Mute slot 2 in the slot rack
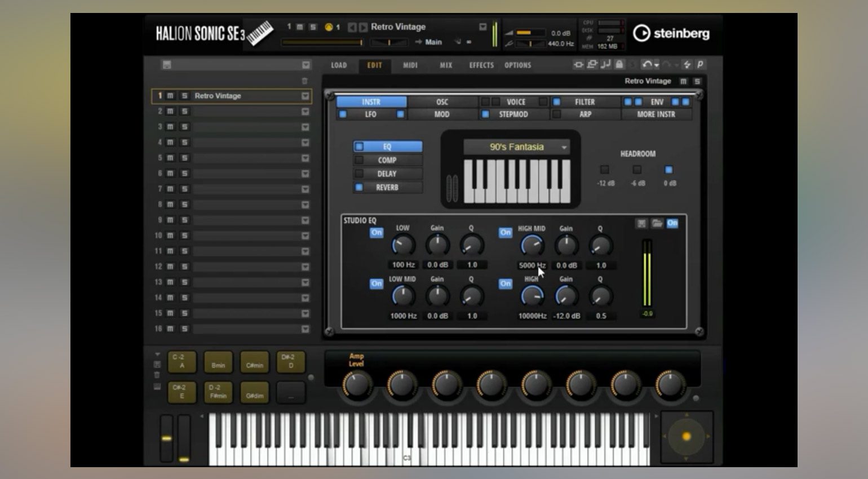868x479 pixels. point(170,112)
